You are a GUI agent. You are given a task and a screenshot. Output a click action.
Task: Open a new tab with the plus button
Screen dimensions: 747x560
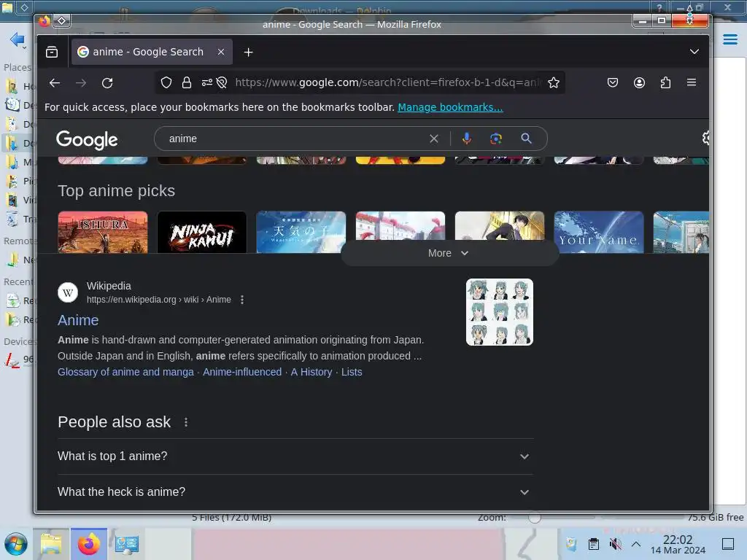(248, 52)
